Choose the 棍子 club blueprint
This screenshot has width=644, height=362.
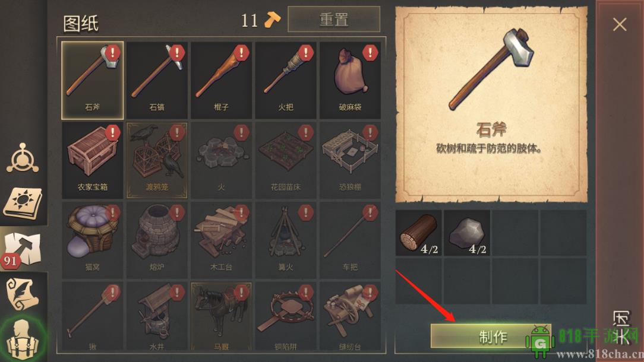221,81
